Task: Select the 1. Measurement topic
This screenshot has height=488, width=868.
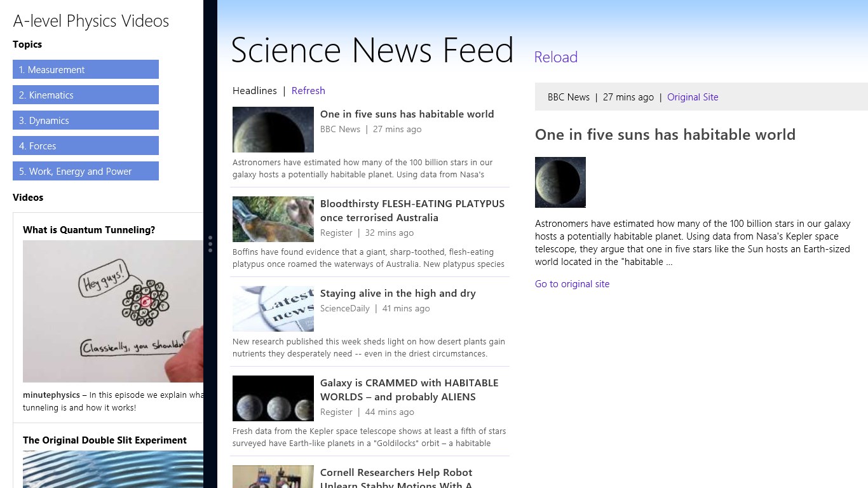Action: (86, 69)
